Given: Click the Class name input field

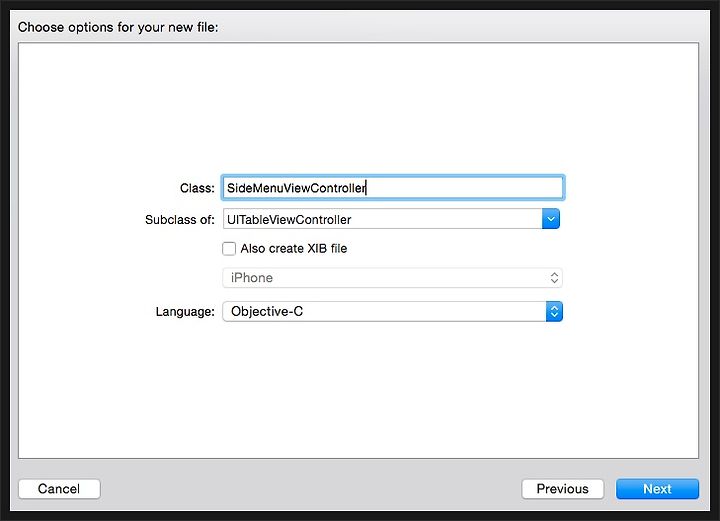Looking at the screenshot, I should click(x=393, y=188).
